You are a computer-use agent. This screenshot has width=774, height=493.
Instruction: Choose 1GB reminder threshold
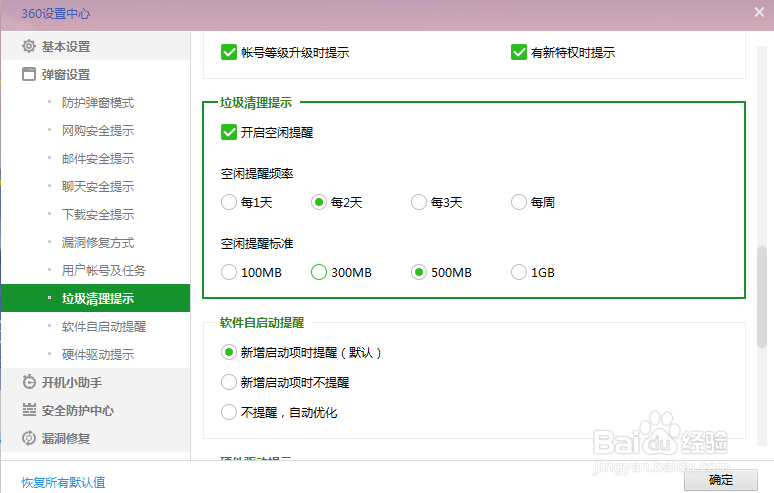coord(519,272)
